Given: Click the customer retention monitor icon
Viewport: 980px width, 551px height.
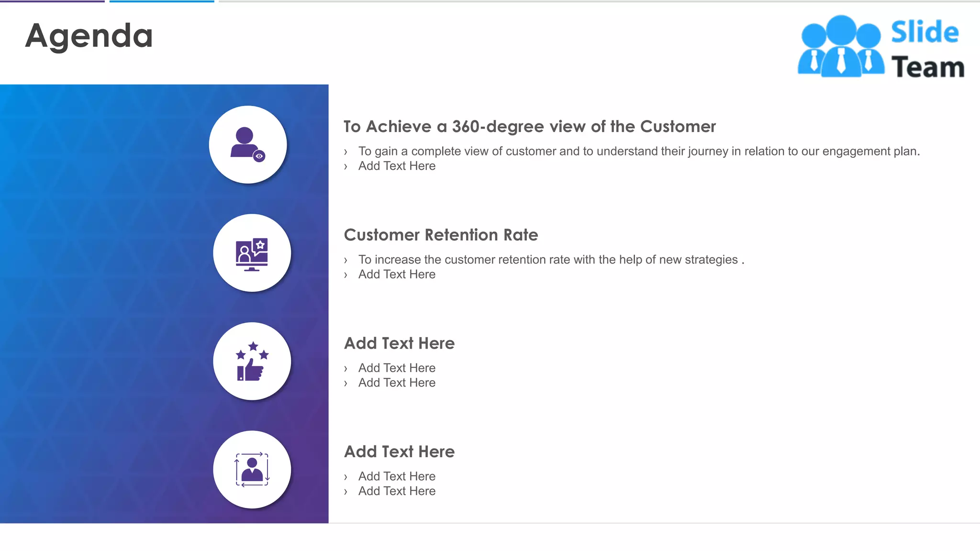Looking at the screenshot, I should (x=252, y=253).
